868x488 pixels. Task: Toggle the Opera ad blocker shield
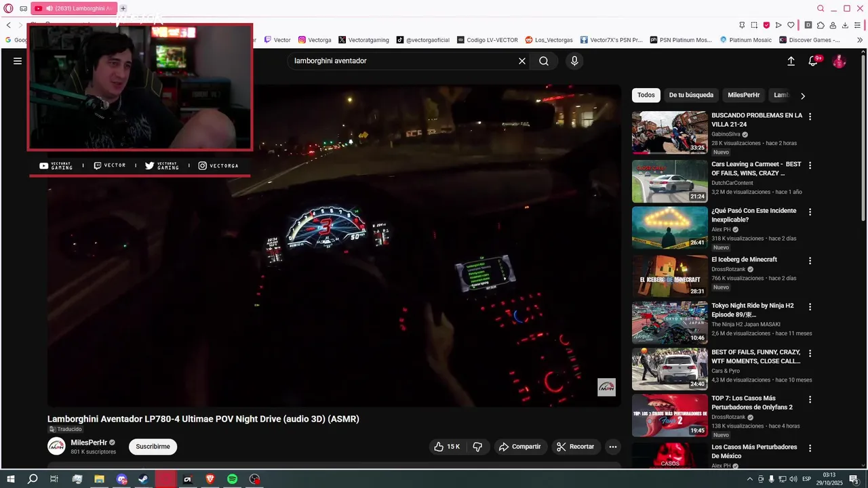[766, 25]
